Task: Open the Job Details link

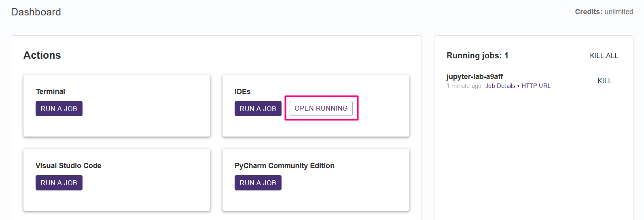Action: pos(500,86)
